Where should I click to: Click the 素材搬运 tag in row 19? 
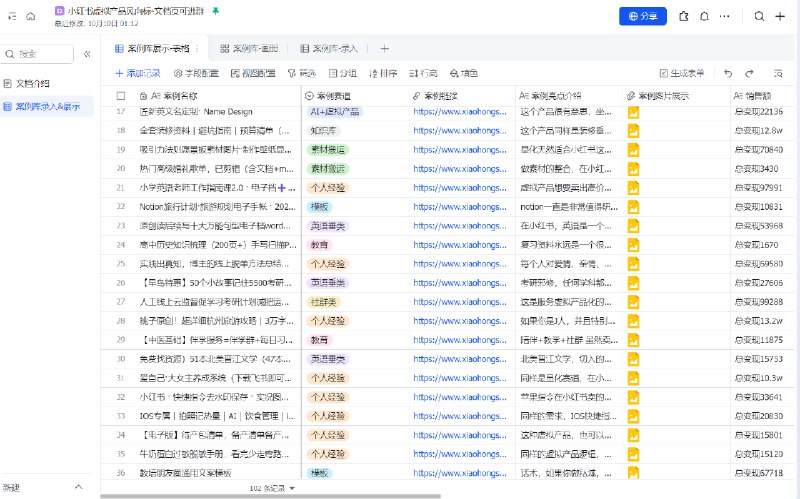328,149
